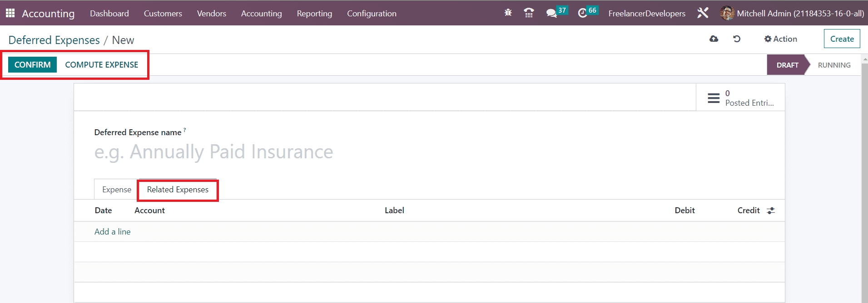
Task: Open Mitchell Admin user menu
Action: [x=792, y=14]
